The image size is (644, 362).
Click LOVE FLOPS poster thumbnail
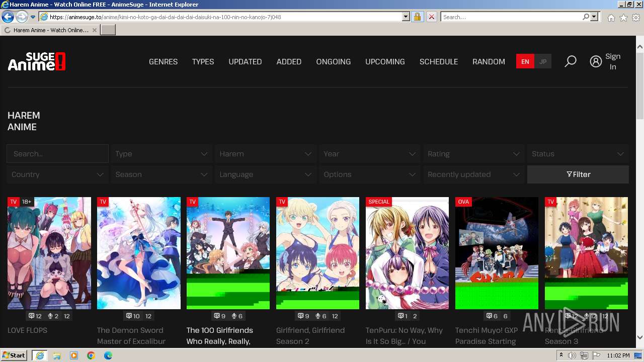point(49,253)
